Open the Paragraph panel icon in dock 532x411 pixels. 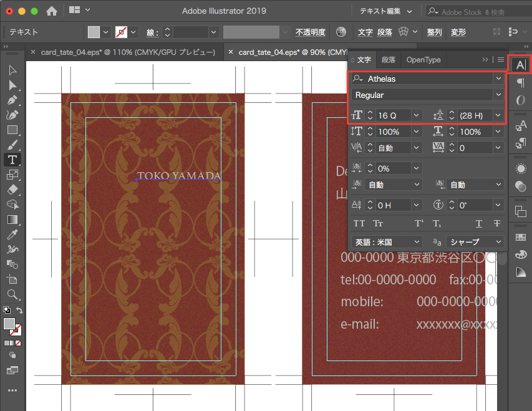click(520, 83)
